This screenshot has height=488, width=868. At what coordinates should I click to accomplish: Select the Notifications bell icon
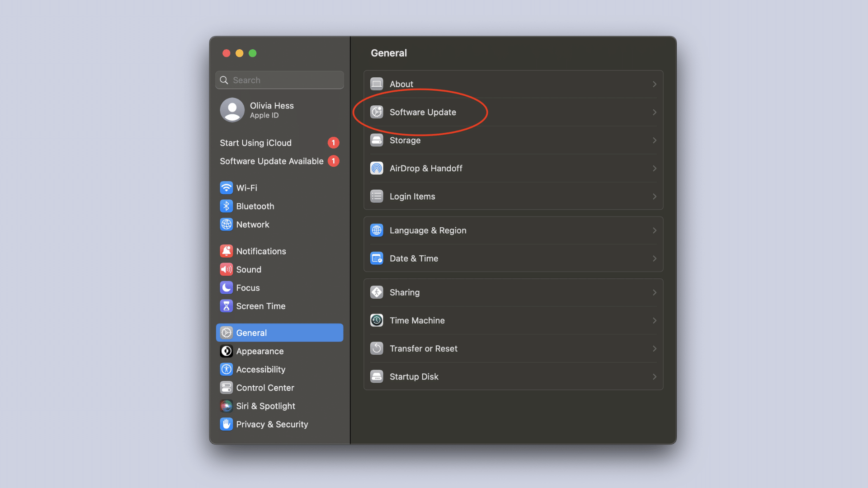click(x=226, y=251)
